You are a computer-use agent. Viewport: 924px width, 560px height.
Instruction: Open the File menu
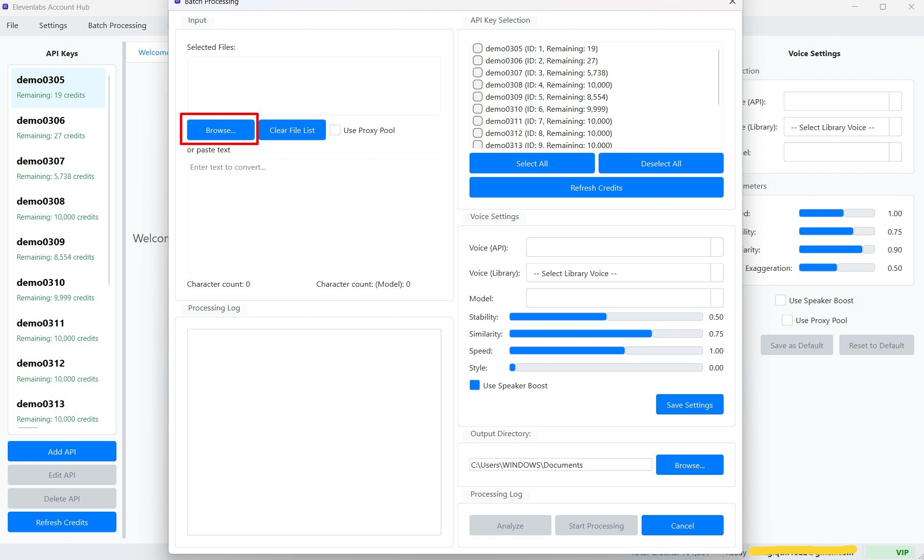(13, 25)
